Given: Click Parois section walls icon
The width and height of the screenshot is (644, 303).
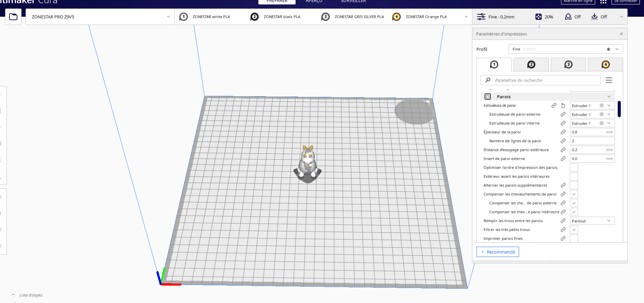Looking at the screenshot, I should tap(488, 97).
